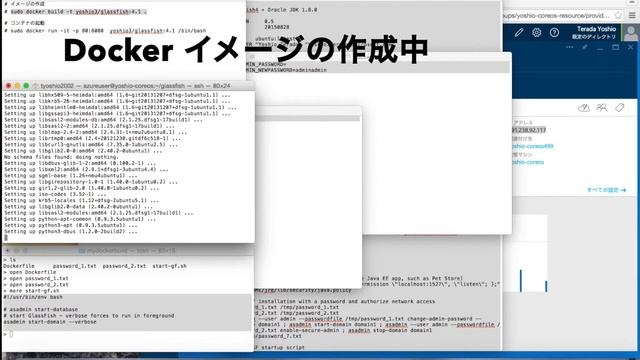Click the users icon in the blade toolbar
Screen dimensions: 640x360
[x=602, y=108]
